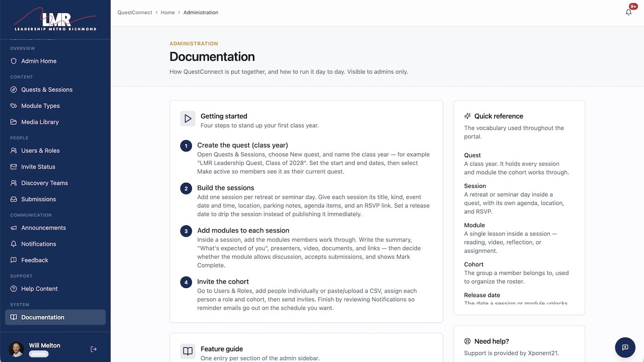
Task: Click the 'Release date' term in Quick reference
Action: point(482,295)
